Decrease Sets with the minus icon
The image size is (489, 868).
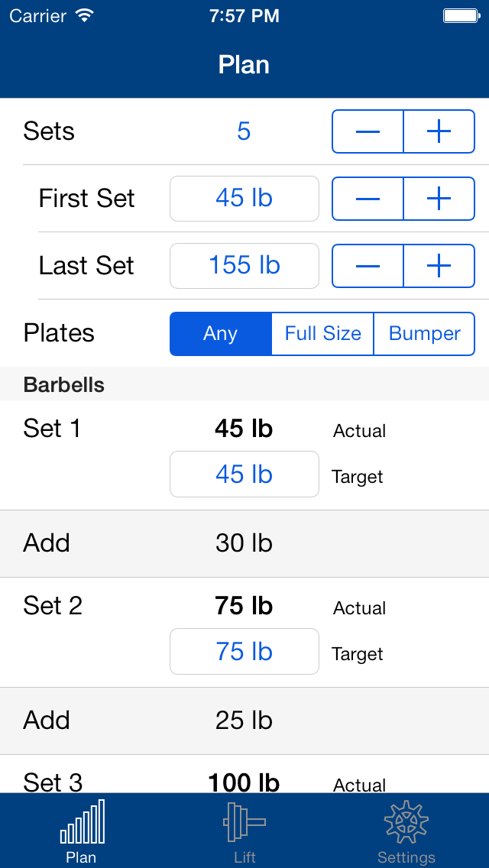tap(368, 131)
